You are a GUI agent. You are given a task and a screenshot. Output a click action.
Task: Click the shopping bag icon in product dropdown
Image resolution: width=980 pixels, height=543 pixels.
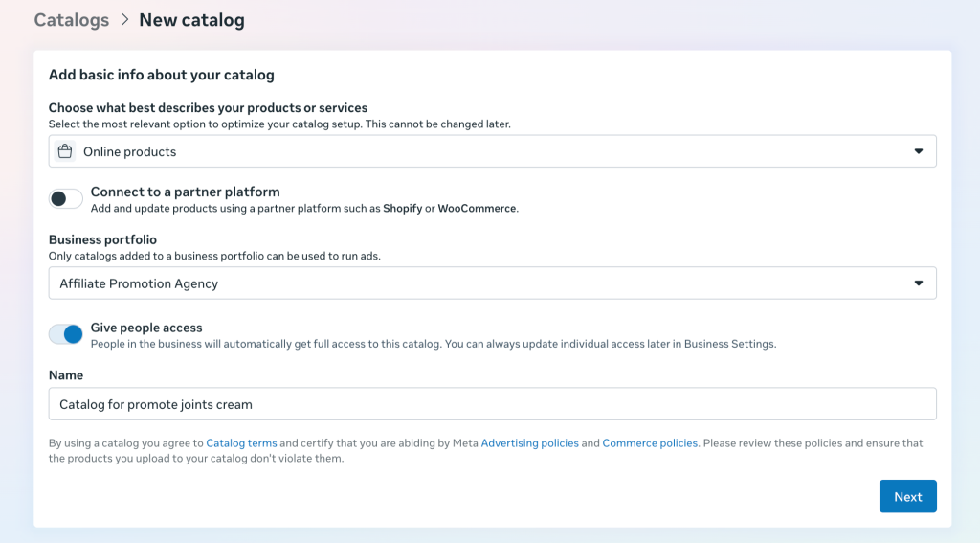point(64,151)
